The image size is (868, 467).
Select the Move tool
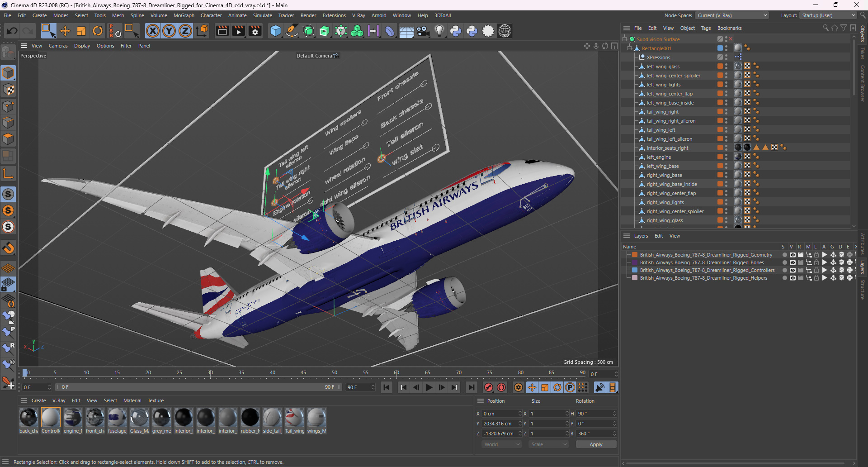coord(65,31)
